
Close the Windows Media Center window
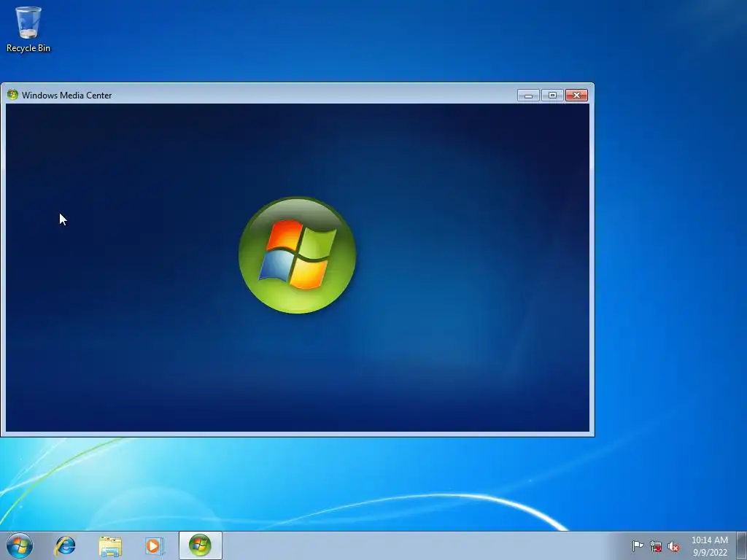point(576,96)
